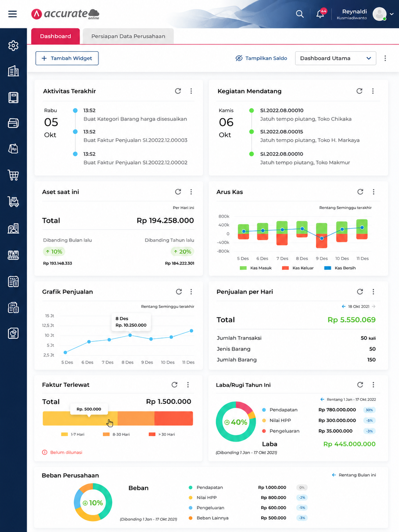Open the shopping cart sidebar icon
Viewport: 399px width, 532px height.
tap(13, 175)
